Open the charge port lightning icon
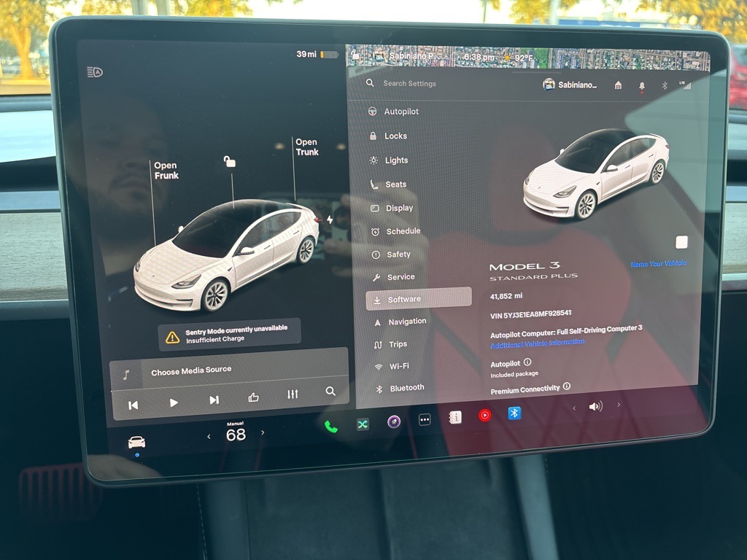This screenshot has height=560, width=747. pyautogui.click(x=330, y=219)
